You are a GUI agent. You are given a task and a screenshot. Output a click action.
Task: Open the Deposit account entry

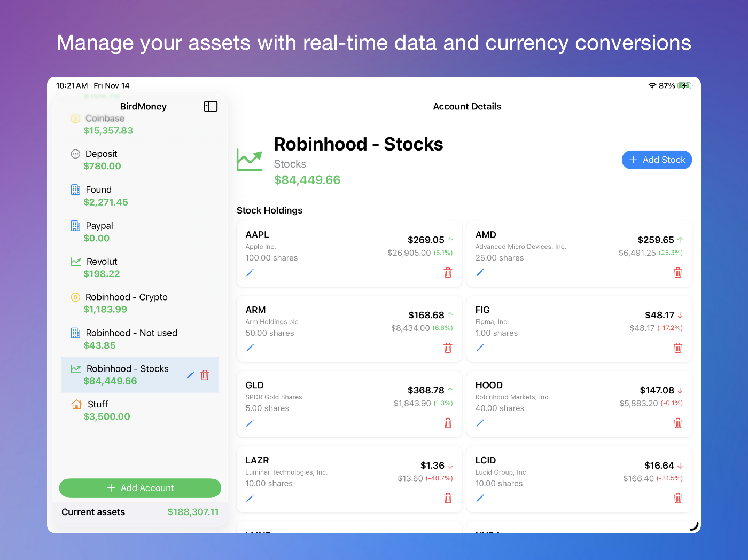coord(102,160)
